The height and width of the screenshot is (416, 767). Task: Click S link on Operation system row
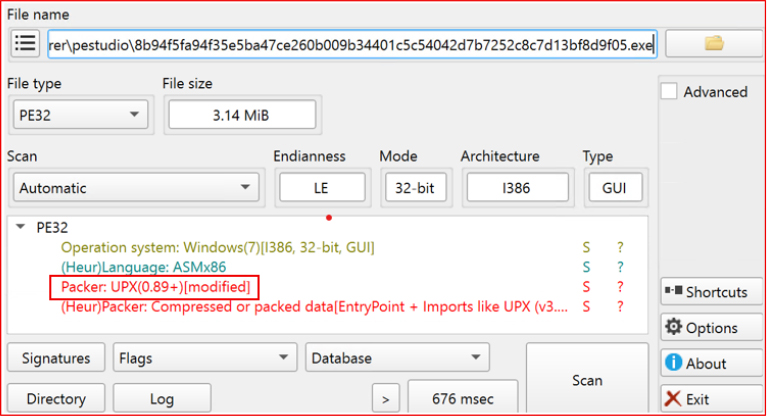[x=586, y=247]
